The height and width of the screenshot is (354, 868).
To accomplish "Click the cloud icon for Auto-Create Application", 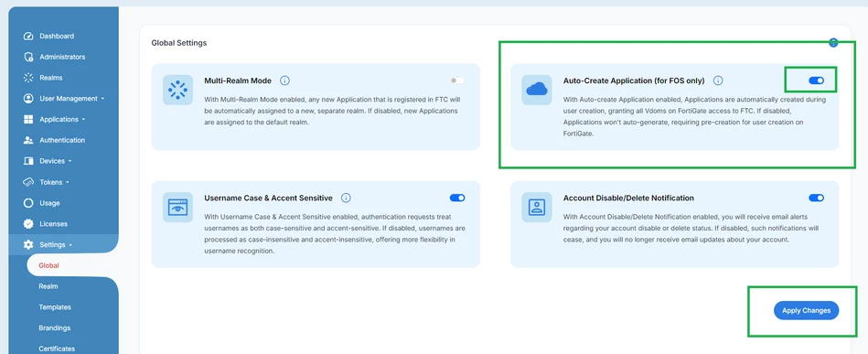I will pyautogui.click(x=536, y=90).
